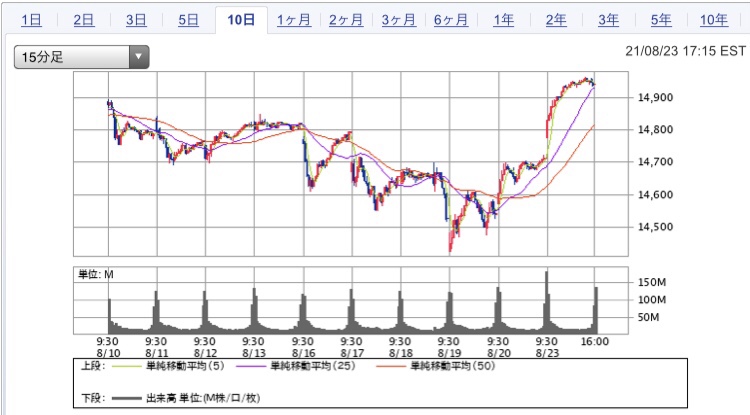Open the 5年 range tab
This screenshot has height=415, width=750.
pyautogui.click(x=661, y=20)
